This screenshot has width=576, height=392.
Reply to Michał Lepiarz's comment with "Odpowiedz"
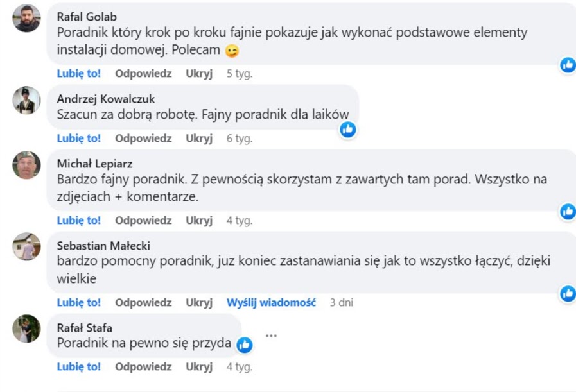[143, 220]
